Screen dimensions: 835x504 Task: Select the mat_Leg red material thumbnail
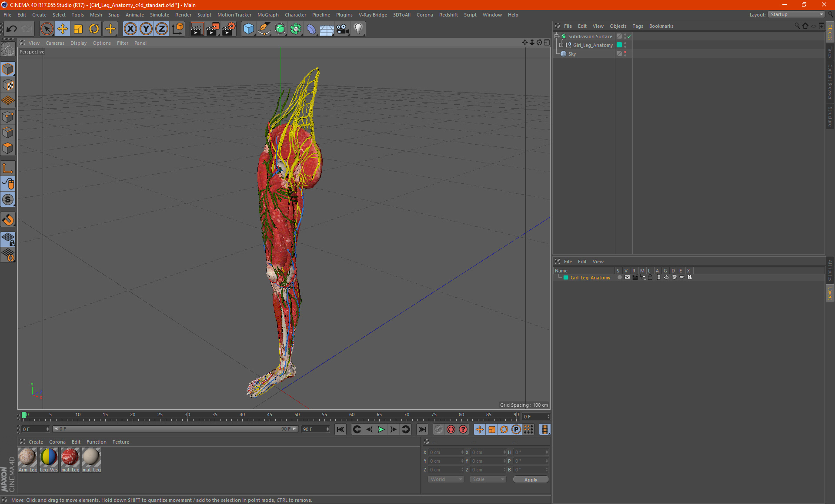pyautogui.click(x=70, y=458)
